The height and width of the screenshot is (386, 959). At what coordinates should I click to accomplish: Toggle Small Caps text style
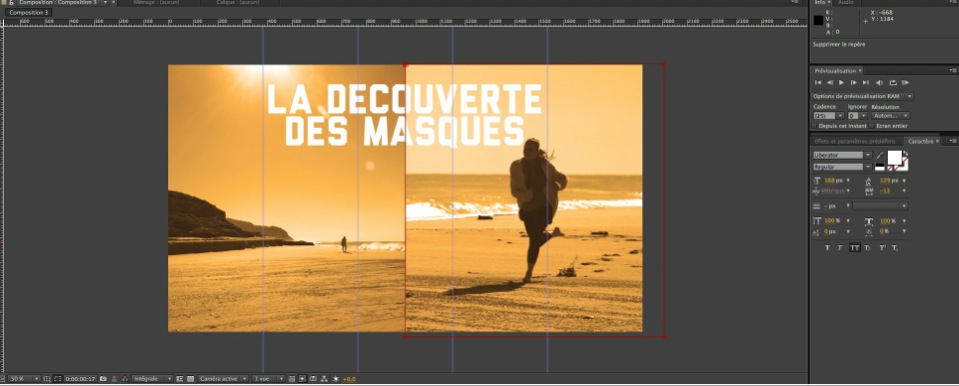click(867, 248)
